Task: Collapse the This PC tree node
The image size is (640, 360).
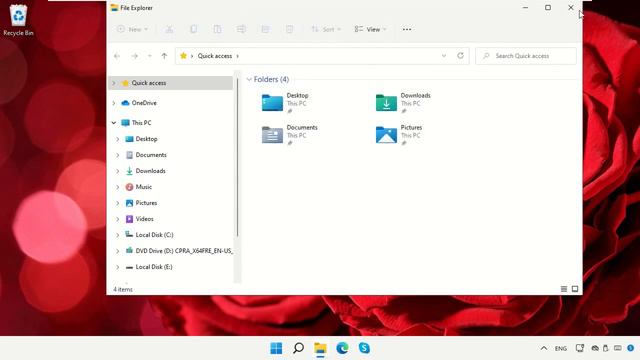Action: tap(114, 122)
